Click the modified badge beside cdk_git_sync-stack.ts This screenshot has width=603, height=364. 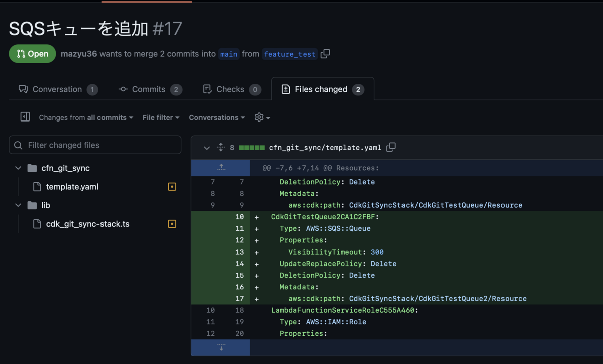point(172,223)
